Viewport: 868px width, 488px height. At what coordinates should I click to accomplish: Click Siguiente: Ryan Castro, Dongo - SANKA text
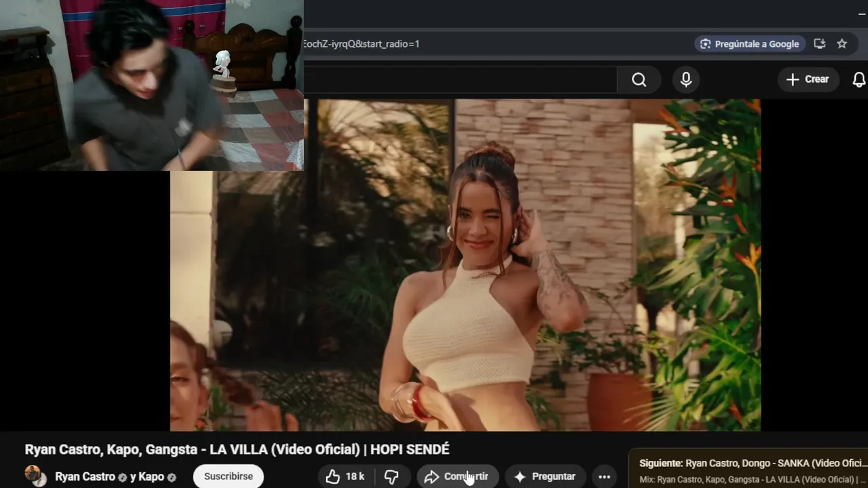(753, 464)
